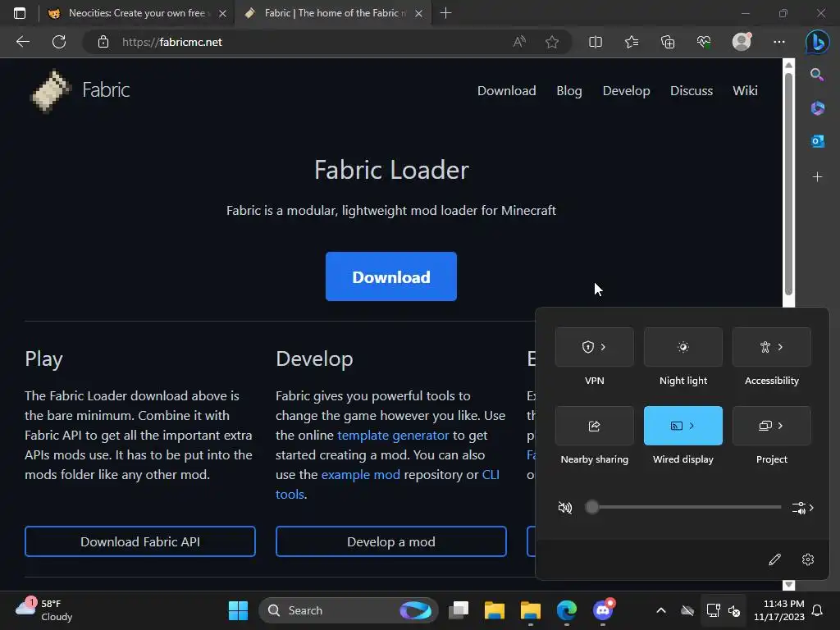Expand Accessibility options with its chevron

point(781,347)
